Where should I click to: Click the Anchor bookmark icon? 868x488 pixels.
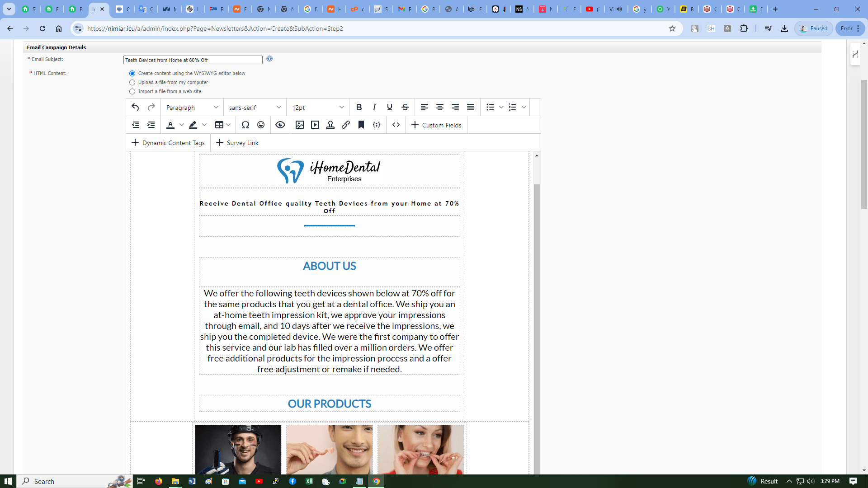[361, 125]
